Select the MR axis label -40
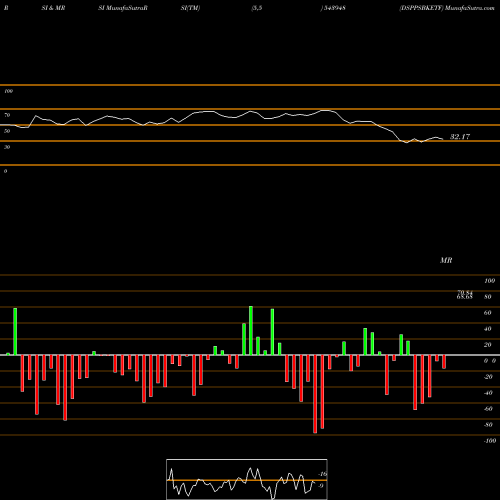Viewport: 500px width, 500px height. click(488, 393)
